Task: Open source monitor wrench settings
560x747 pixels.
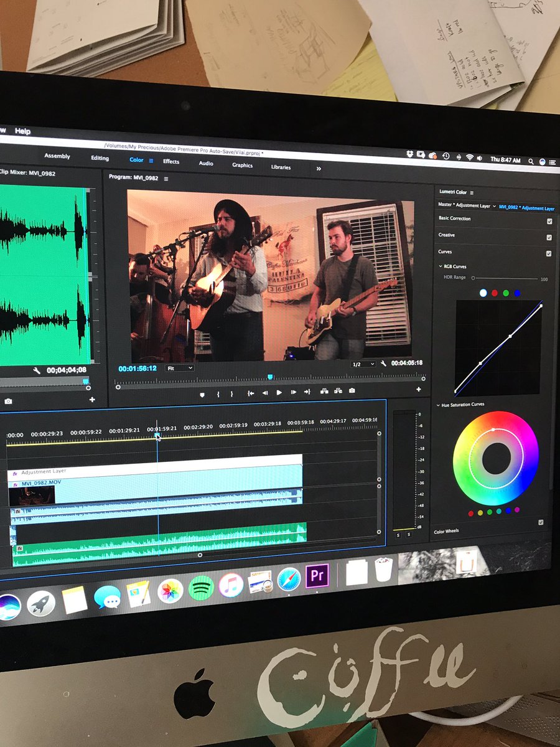Action: coord(37,371)
